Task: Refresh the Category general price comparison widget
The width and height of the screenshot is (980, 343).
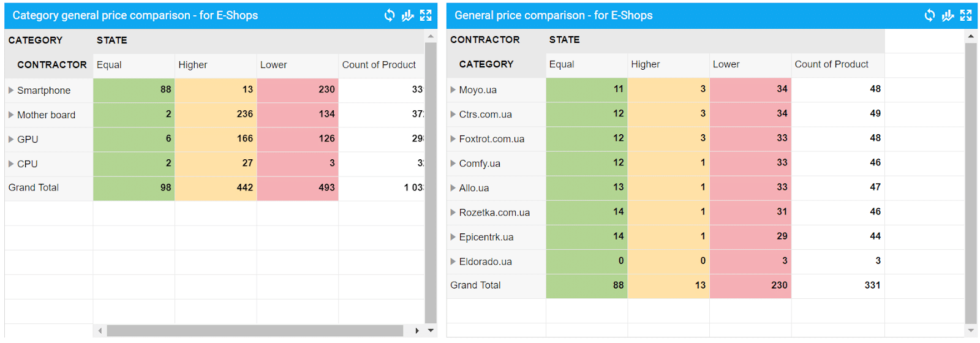Action: [390, 15]
